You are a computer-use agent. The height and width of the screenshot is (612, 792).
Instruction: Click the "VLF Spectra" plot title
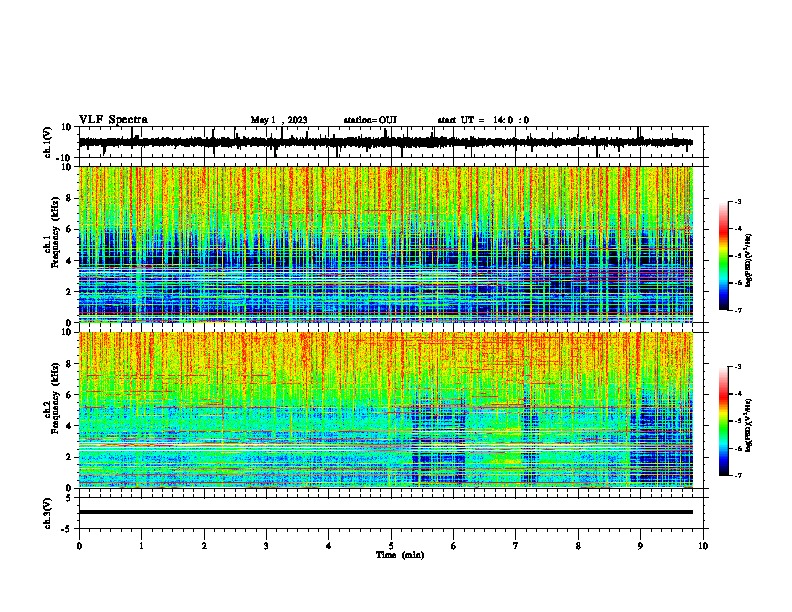(x=113, y=120)
